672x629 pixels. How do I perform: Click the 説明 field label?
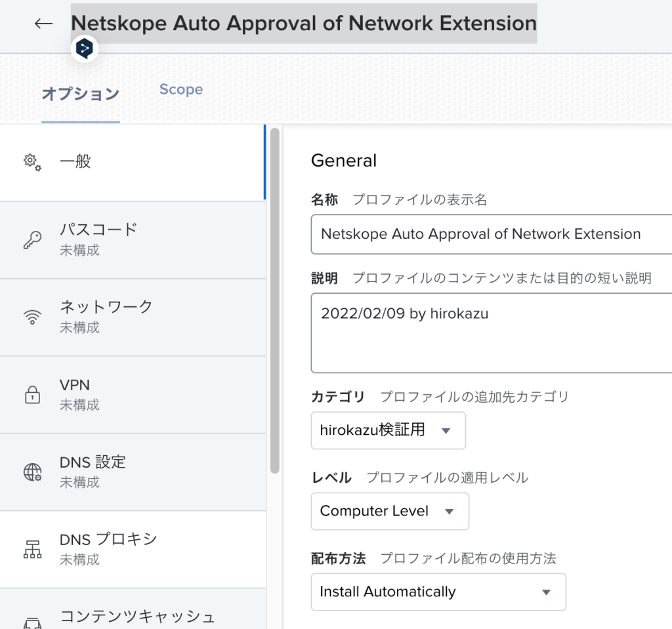[x=324, y=278]
